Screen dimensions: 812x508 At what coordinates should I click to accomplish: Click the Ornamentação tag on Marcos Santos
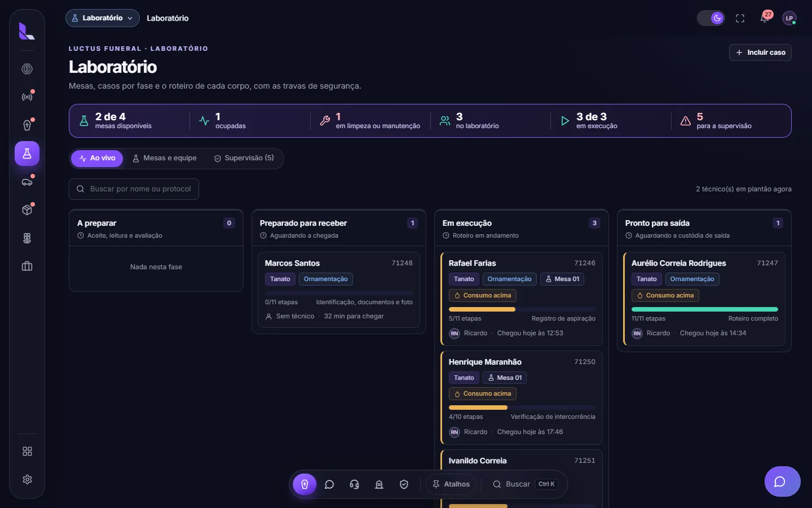[x=326, y=279]
